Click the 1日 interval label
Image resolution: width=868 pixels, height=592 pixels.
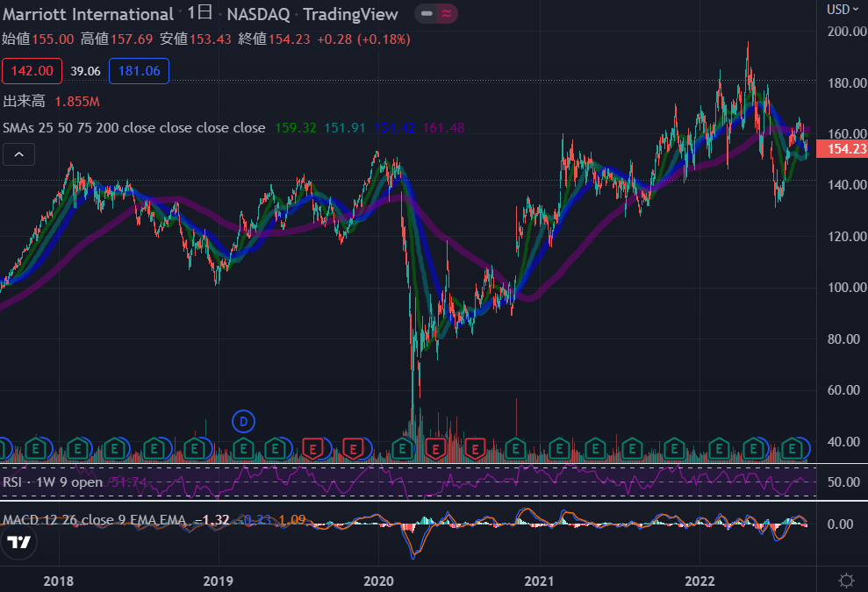(x=200, y=13)
